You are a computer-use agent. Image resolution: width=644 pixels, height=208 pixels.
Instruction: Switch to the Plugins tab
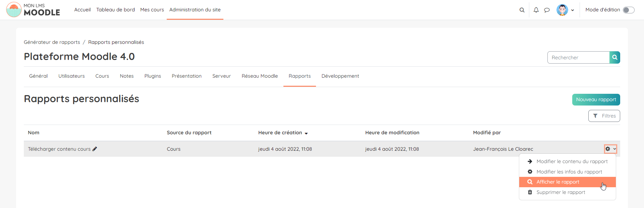click(153, 76)
